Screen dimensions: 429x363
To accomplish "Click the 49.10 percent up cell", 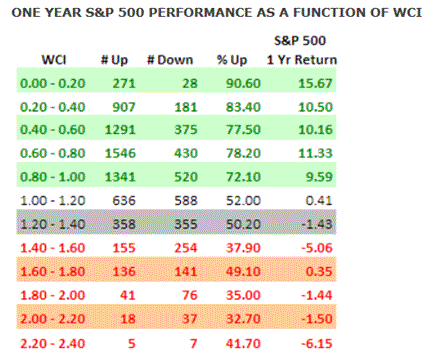I will [243, 271].
